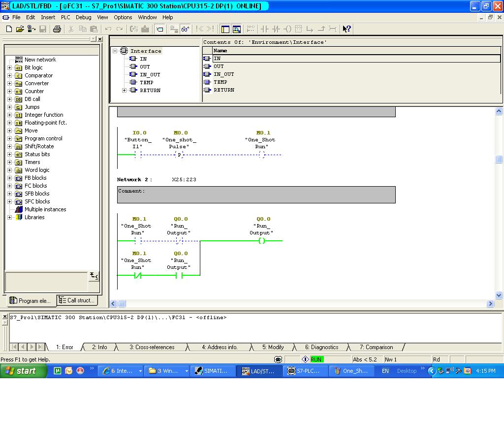Save the block with the diskette icon
Image resolution: width=504 pixels, height=425 pixels.
[x=43, y=29]
